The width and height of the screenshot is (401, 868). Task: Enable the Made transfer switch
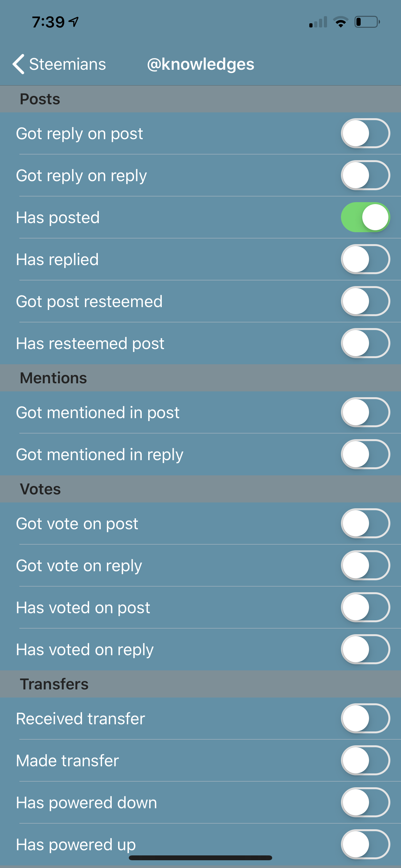365,760
